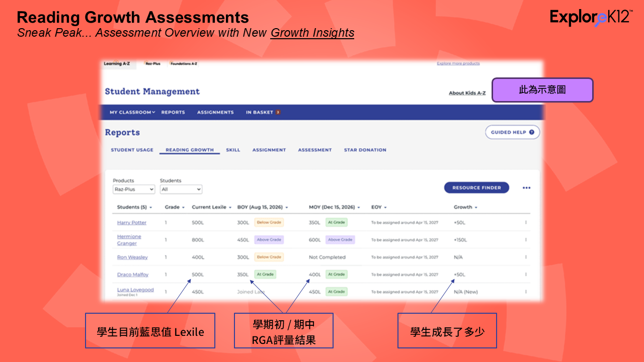Open row options for Ron Weasley

(526, 257)
